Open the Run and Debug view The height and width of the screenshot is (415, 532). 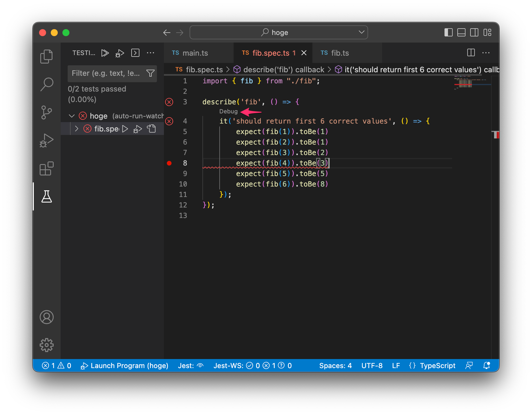point(46,140)
